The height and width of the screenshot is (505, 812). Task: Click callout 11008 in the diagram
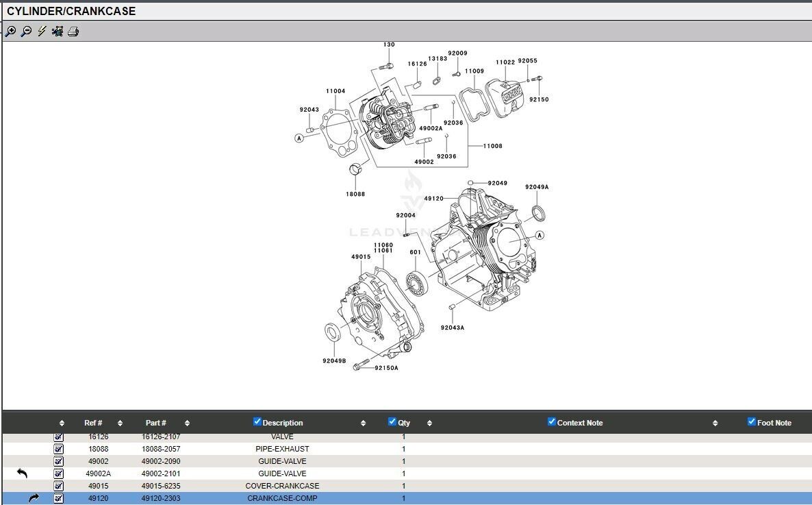click(492, 146)
